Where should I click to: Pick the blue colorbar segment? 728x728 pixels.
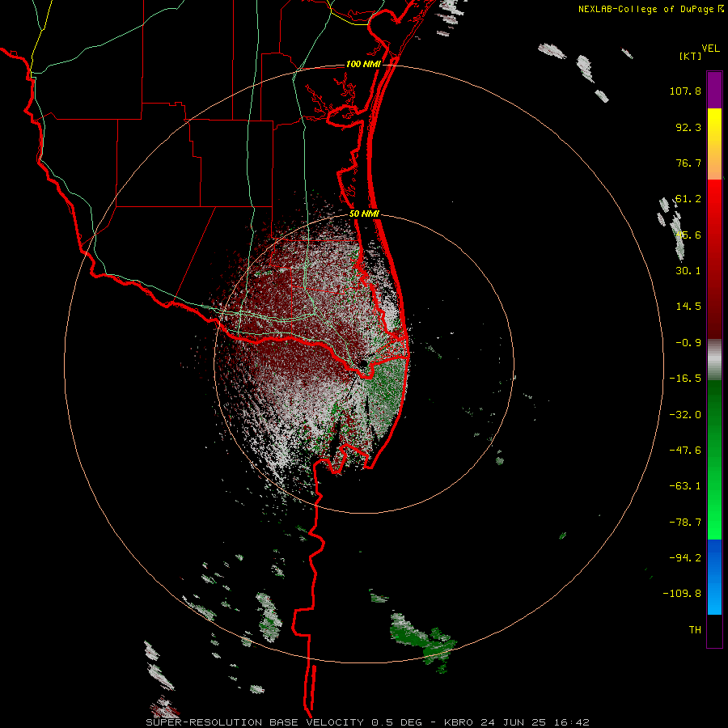click(x=714, y=577)
